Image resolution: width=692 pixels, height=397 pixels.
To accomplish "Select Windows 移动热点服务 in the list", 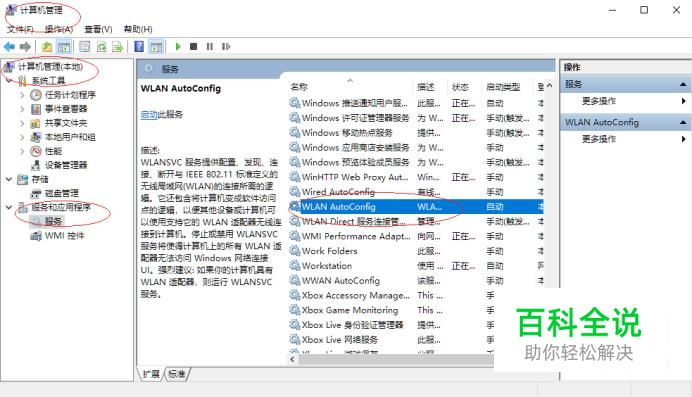I will click(x=347, y=133).
